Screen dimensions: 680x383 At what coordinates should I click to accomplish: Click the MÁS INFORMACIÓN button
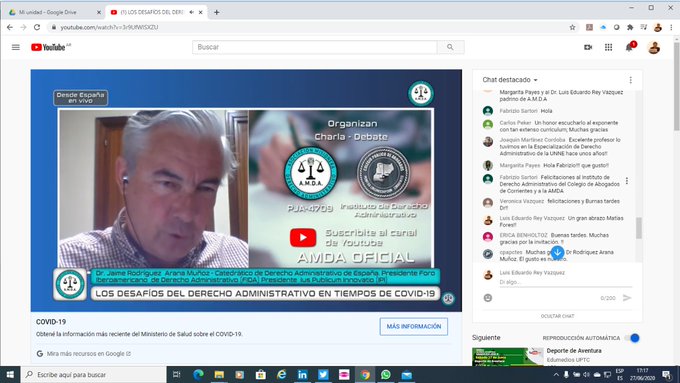click(414, 326)
